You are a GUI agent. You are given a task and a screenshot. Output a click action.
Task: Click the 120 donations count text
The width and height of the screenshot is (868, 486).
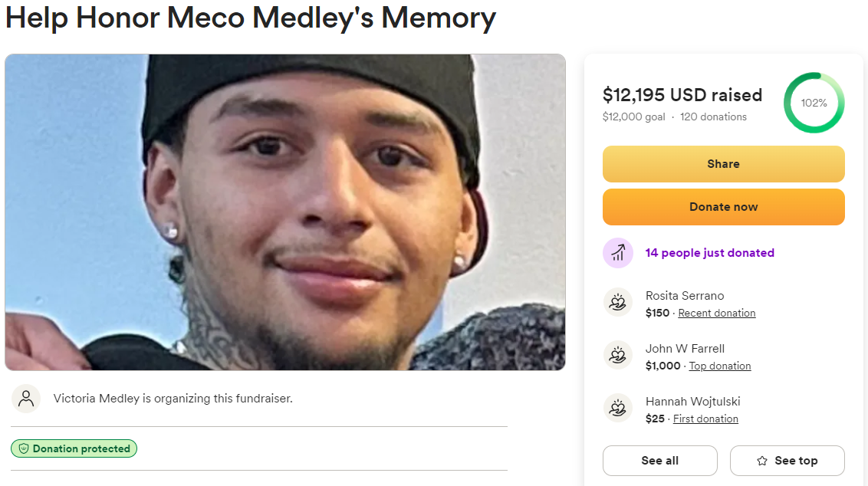pyautogui.click(x=713, y=117)
